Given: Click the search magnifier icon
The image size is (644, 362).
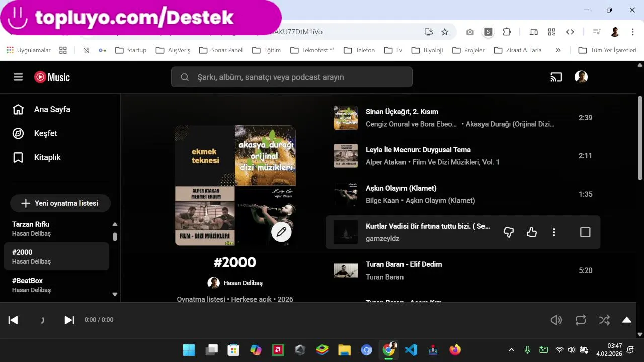Looking at the screenshot, I should click(x=185, y=77).
